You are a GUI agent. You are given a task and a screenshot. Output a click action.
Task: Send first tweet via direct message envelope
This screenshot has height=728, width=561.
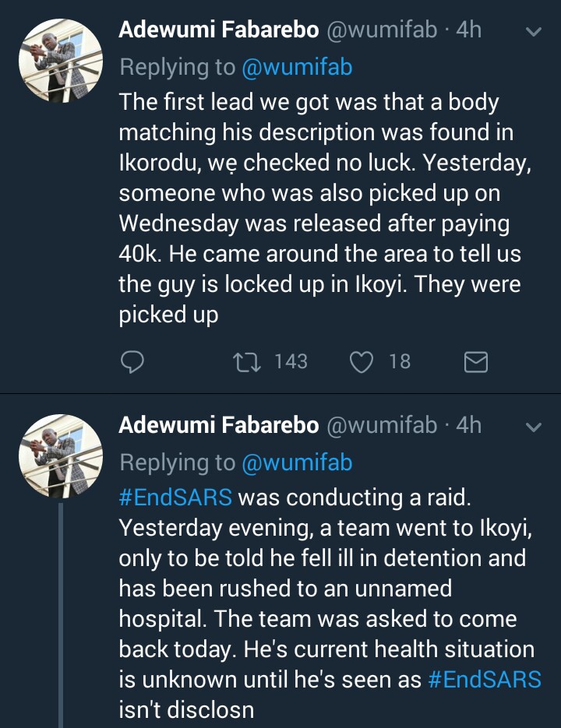pos(475,361)
